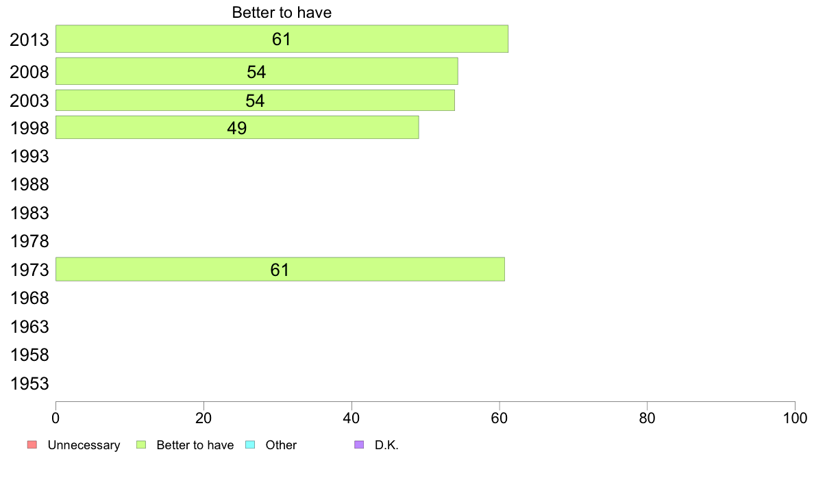This screenshot has height=504, width=814.
Task: Select the 1998 bar showing 49
Action: point(237,127)
